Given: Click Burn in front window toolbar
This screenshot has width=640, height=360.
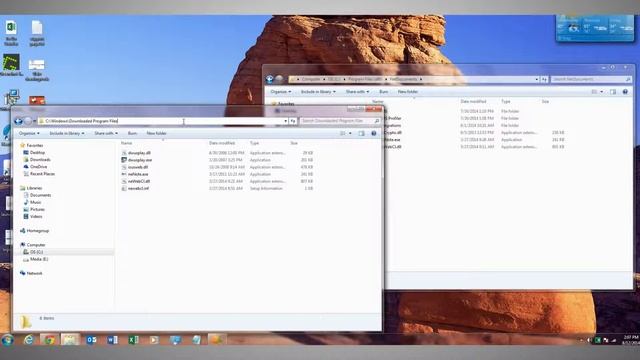Looking at the screenshot, I should (x=132, y=133).
